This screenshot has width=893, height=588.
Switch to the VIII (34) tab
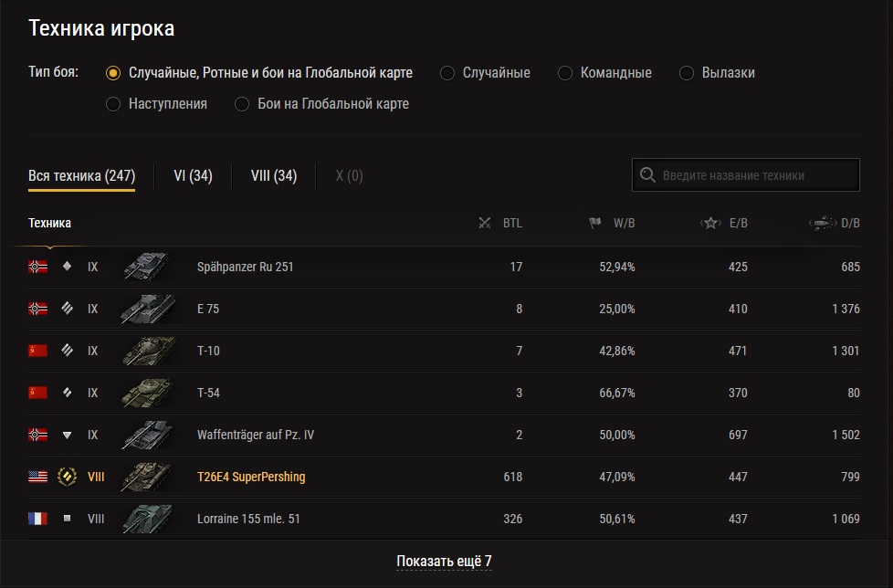tap(274, 175)
